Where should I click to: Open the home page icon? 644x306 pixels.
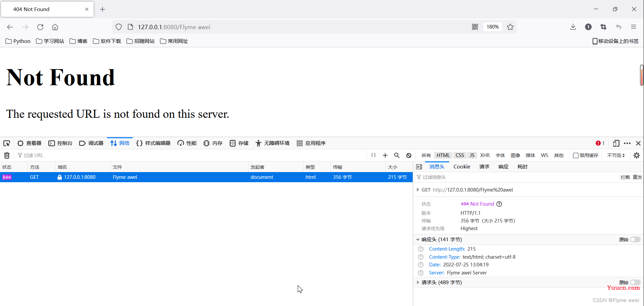[x=55, y=27]
